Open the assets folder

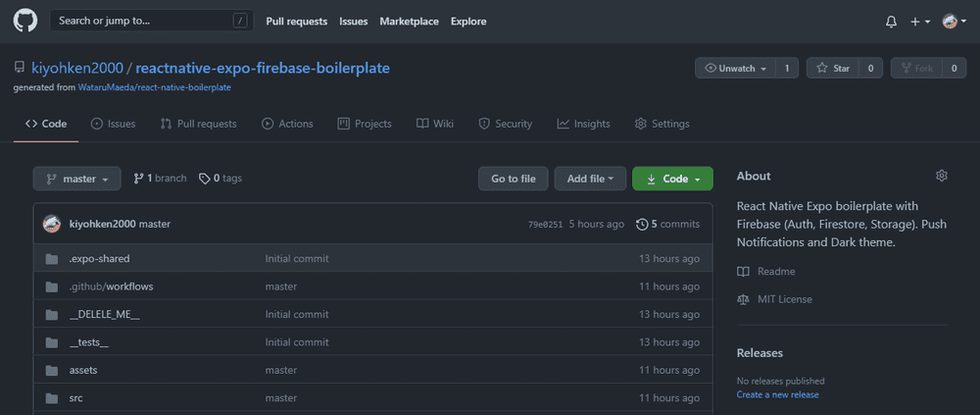coord(83,371)
